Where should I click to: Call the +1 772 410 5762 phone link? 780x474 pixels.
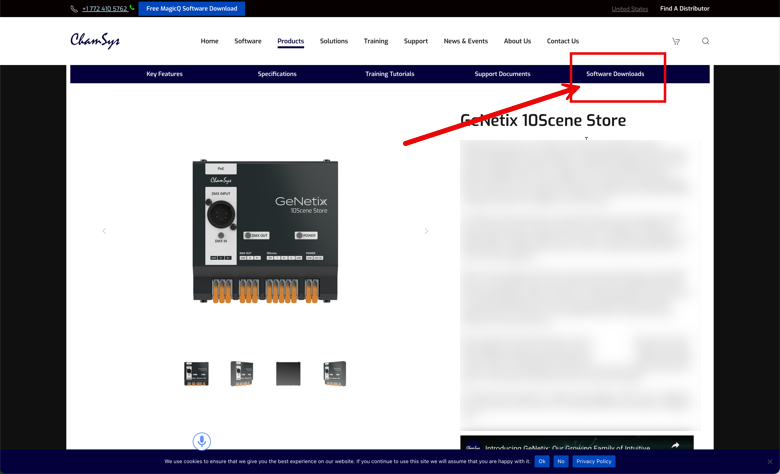[104, 8]
